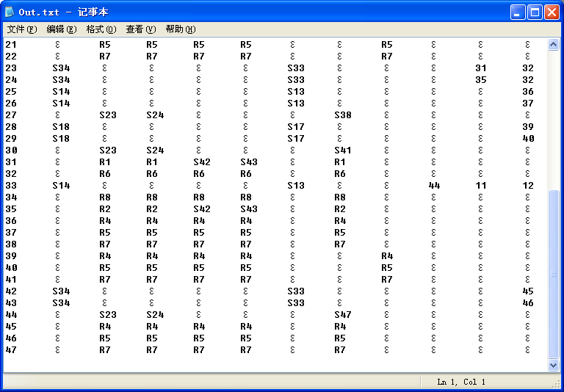
Task: Click S38 in row 27
Action: 343,115
